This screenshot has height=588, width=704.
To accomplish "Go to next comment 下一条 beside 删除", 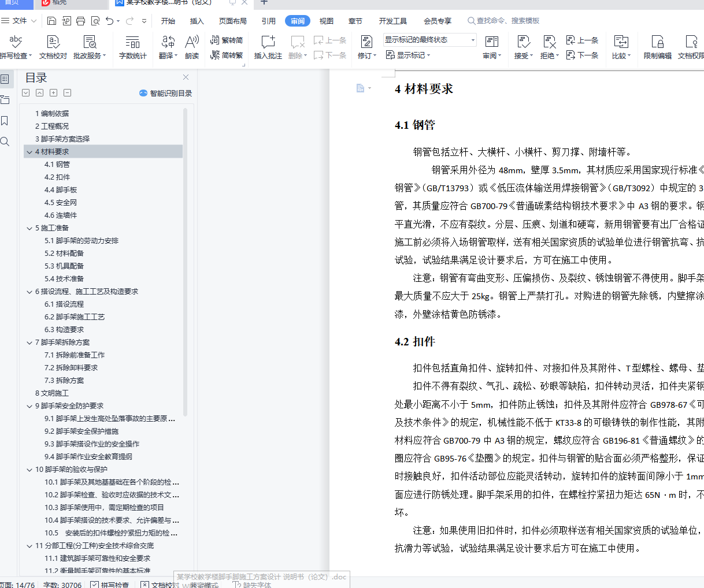I will tap(330, 55).
